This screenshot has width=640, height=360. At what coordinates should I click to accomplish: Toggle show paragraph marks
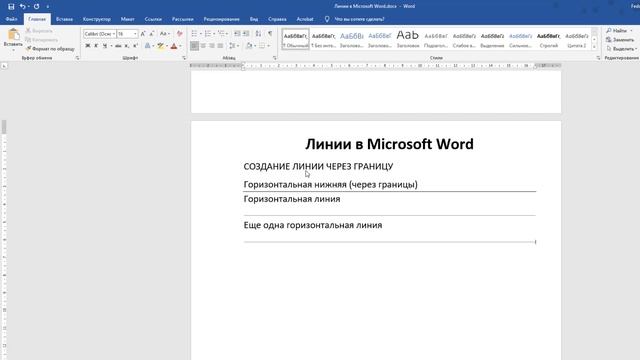click(x=270, y=33)
